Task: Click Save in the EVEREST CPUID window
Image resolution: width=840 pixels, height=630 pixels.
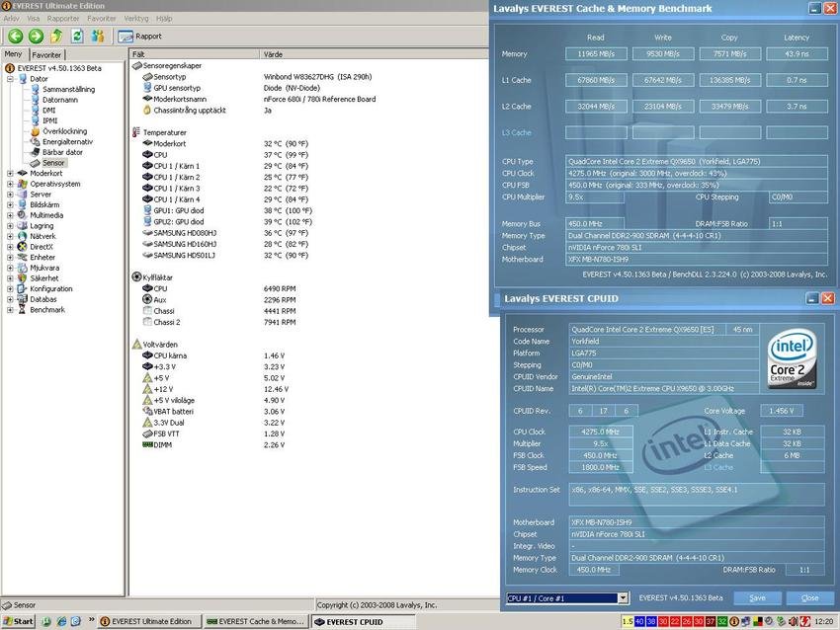Action: [x=757, y=597]
